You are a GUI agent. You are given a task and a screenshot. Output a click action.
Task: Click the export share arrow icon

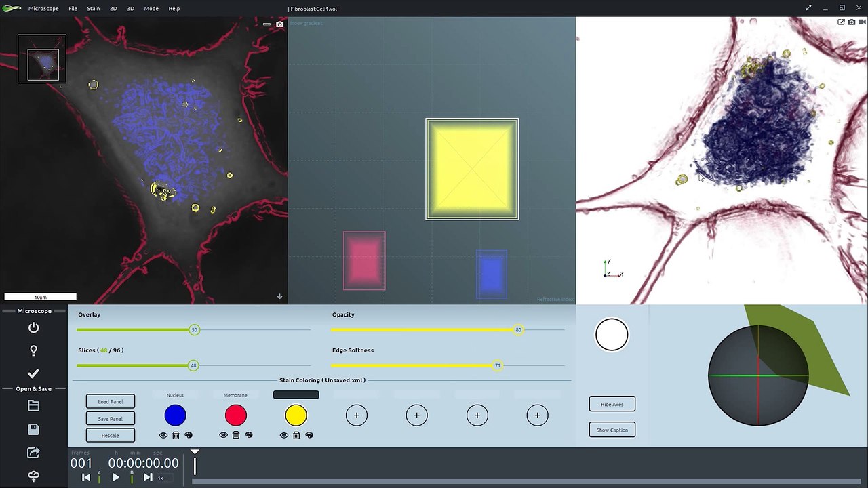pos(33,453)
